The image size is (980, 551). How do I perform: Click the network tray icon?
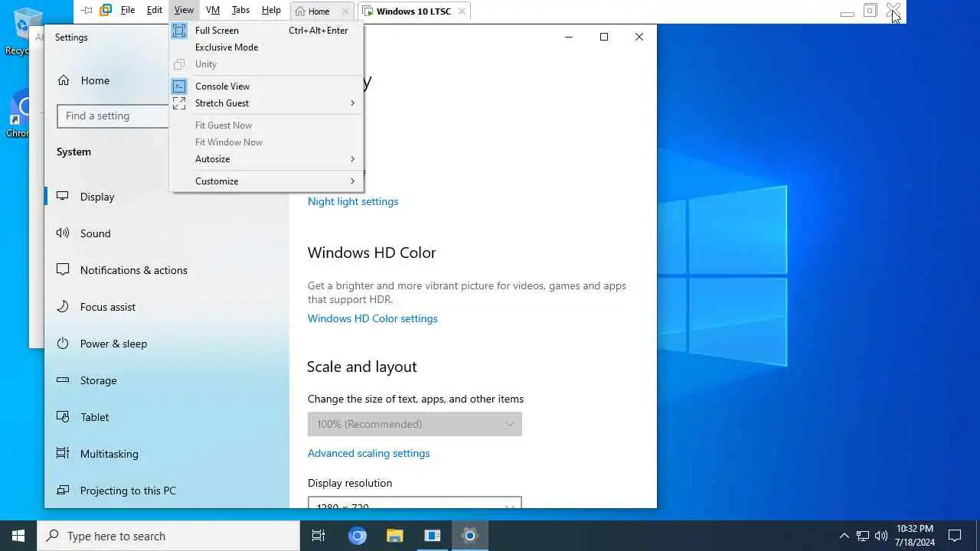click(862, 536)
